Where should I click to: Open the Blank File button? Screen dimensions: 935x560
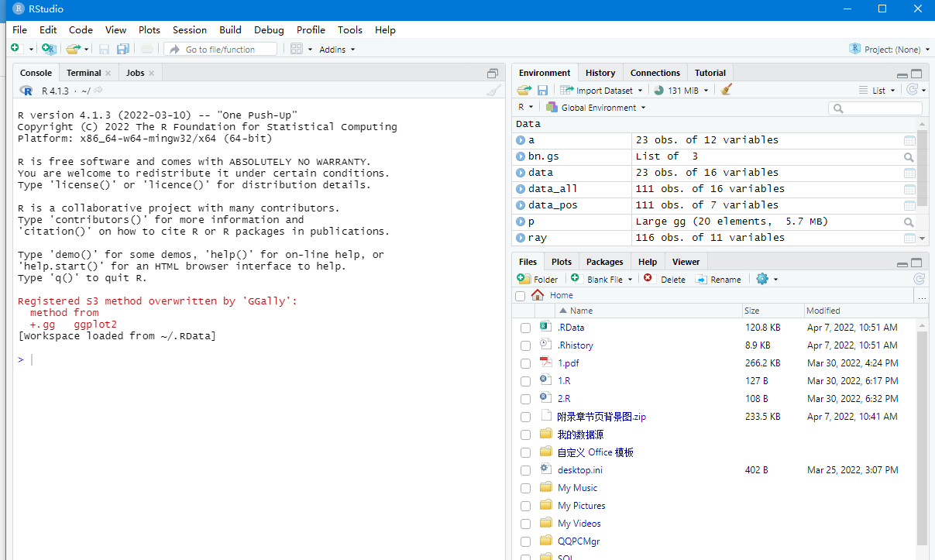pyautogui.click(x=602, y=279)
